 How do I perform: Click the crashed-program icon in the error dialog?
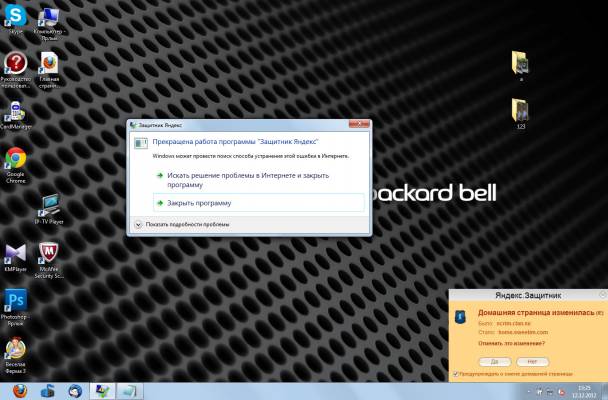[141, 143]
